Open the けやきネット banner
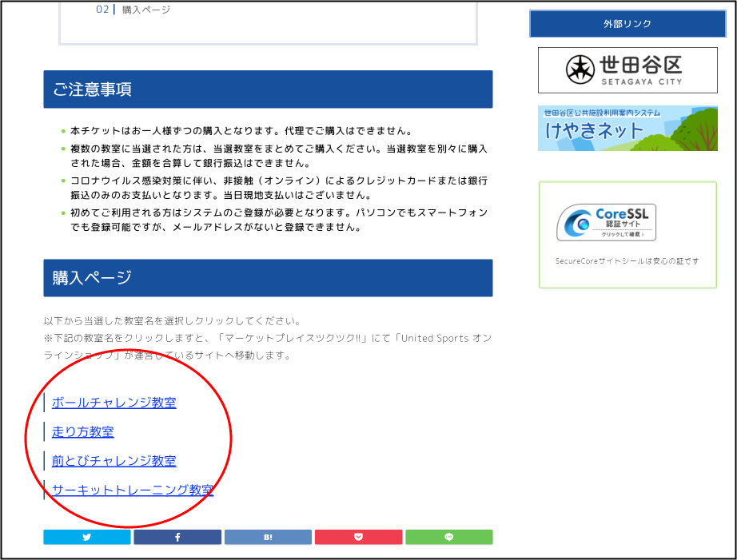 [x=627, y=129]
